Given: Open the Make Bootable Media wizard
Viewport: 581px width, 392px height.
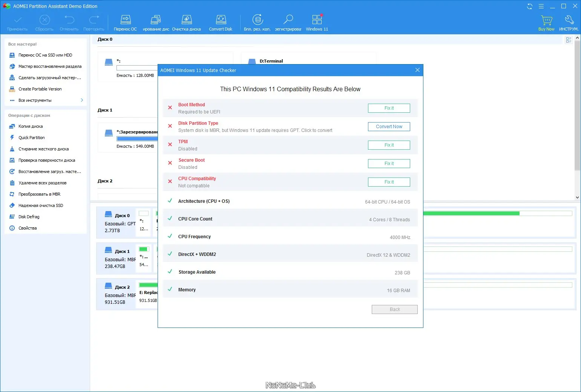Looking at the screenshot, I should tap(45, 78).
